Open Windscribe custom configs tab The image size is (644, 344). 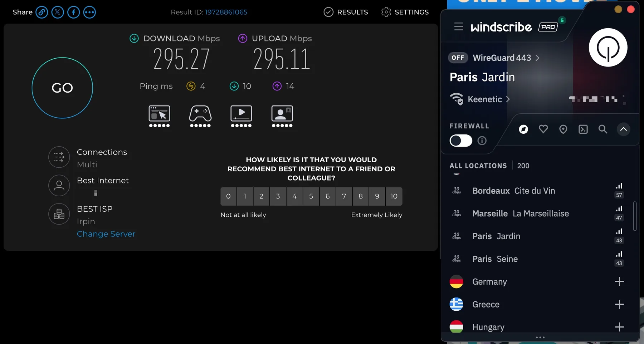point(583,129)
